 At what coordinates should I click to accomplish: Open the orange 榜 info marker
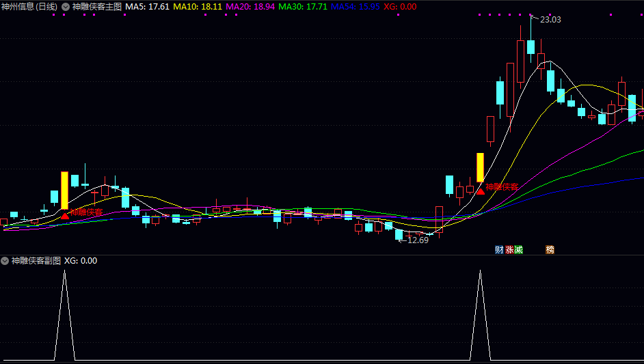coord(550,249)
